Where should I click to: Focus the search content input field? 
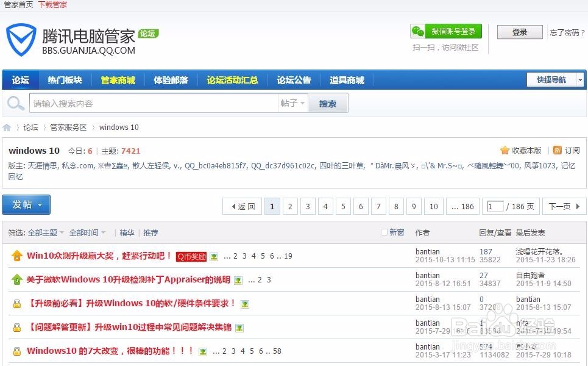154,103
